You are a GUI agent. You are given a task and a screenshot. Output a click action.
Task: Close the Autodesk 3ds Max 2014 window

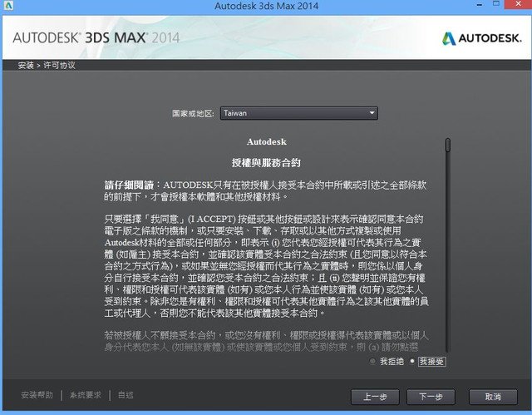click(518, 4)
